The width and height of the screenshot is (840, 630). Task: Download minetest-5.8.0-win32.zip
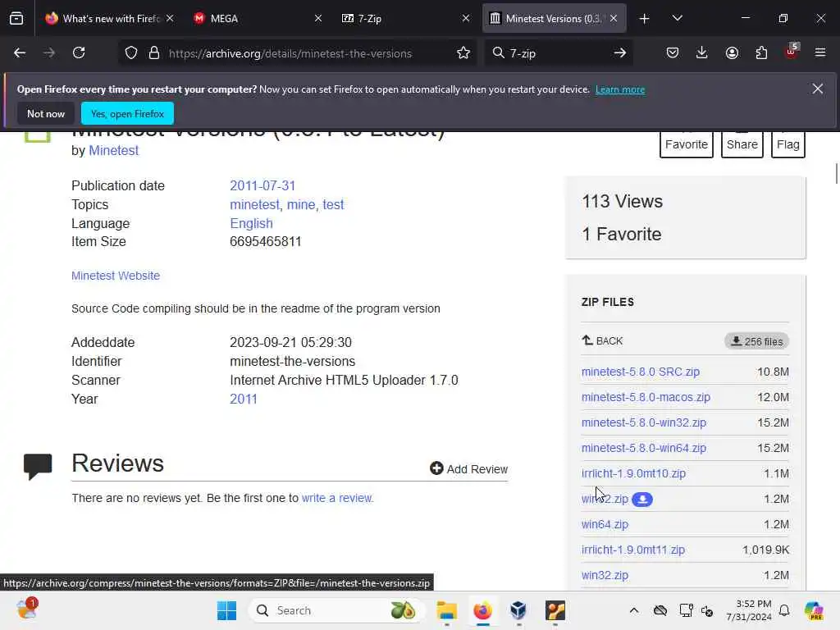point(643,422)
